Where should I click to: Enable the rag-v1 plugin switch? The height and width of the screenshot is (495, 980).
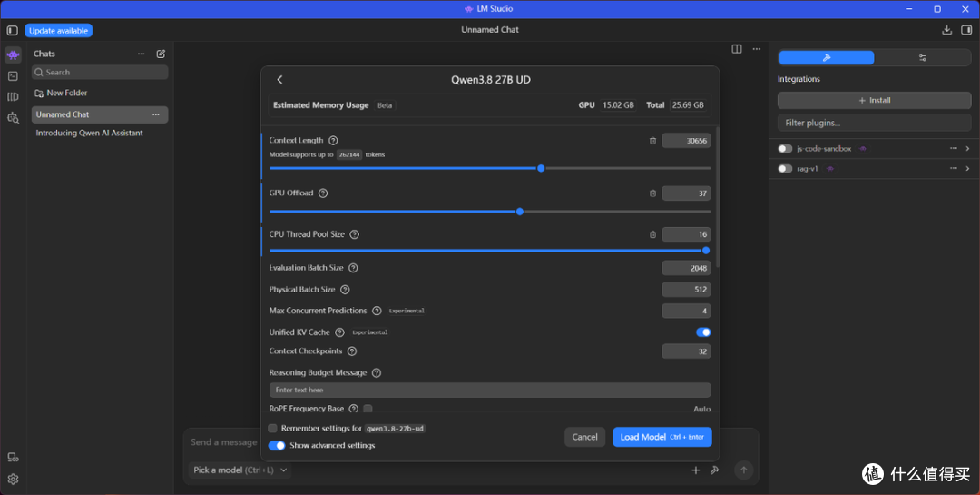coord(785,168)
